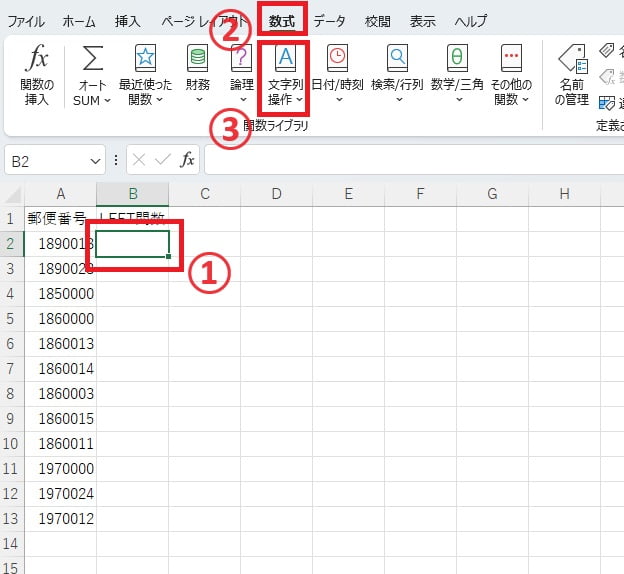Switch to the 数式 tab
The height and width of the screenshot is (574, 624).
[x=282, y=21]
